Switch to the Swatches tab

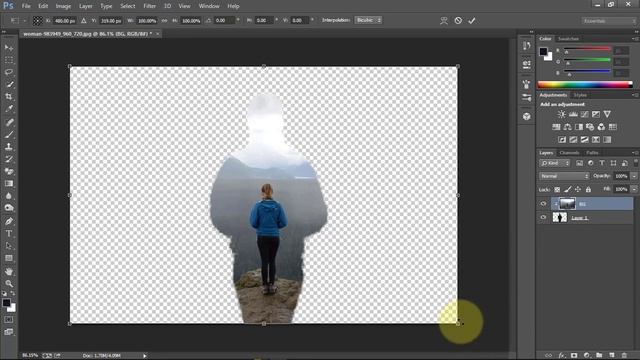568,39
